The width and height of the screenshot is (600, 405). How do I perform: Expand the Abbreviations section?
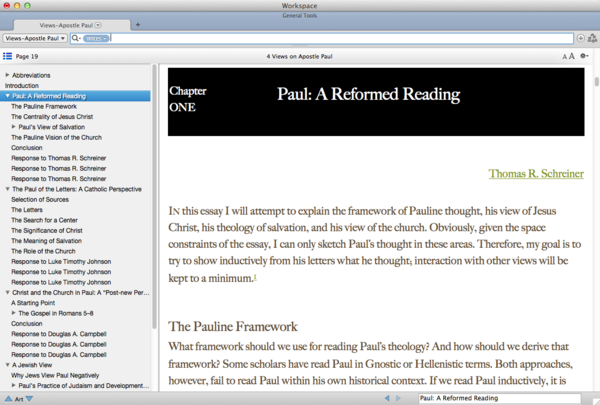point(7,75)
